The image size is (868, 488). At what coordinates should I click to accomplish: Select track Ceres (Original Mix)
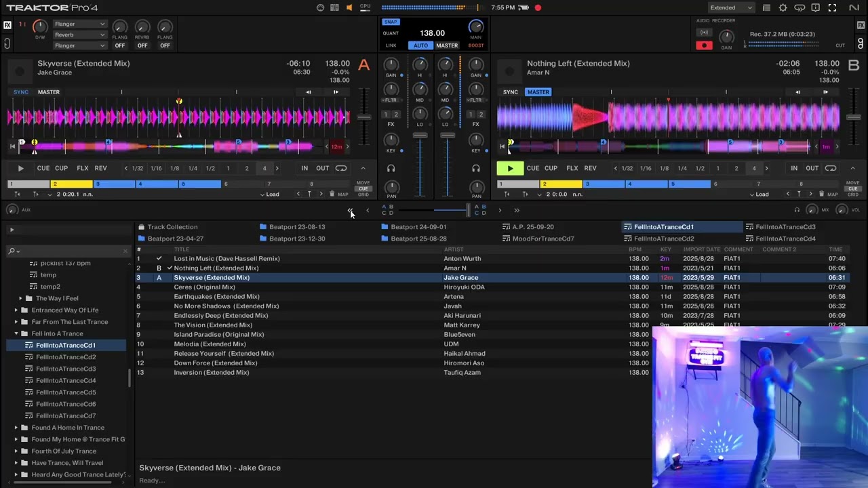tap(204, 287)
